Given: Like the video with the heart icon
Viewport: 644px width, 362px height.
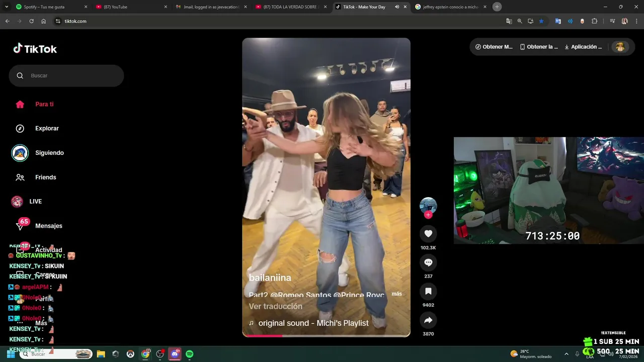Looking at the screenshot, I should click(x=428, y=234).
